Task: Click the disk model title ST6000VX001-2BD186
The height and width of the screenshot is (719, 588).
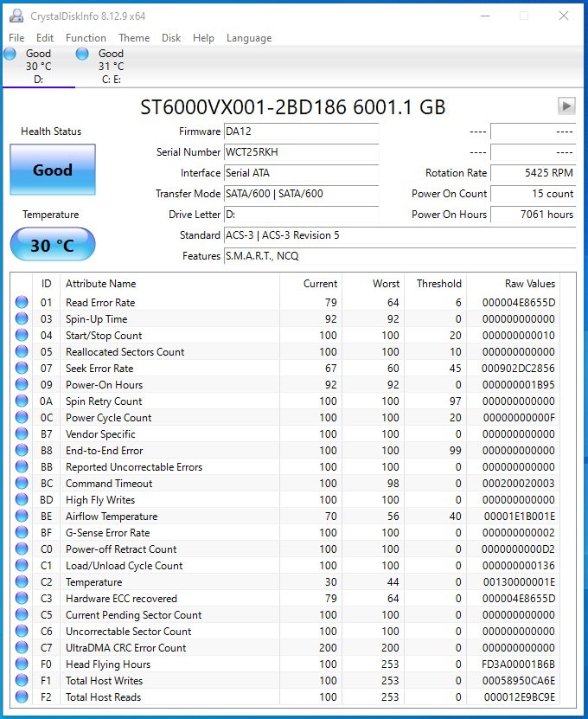Action: [x=293, y=107]
